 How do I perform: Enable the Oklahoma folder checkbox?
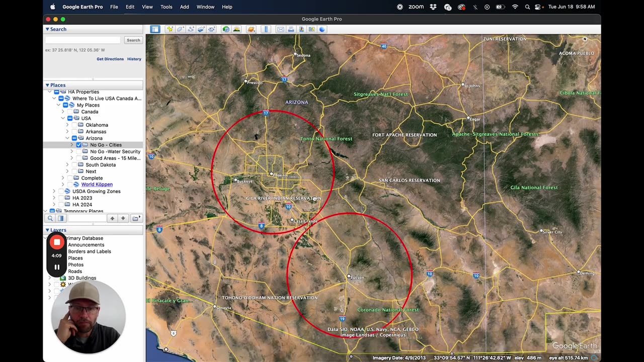pos(74,125)
